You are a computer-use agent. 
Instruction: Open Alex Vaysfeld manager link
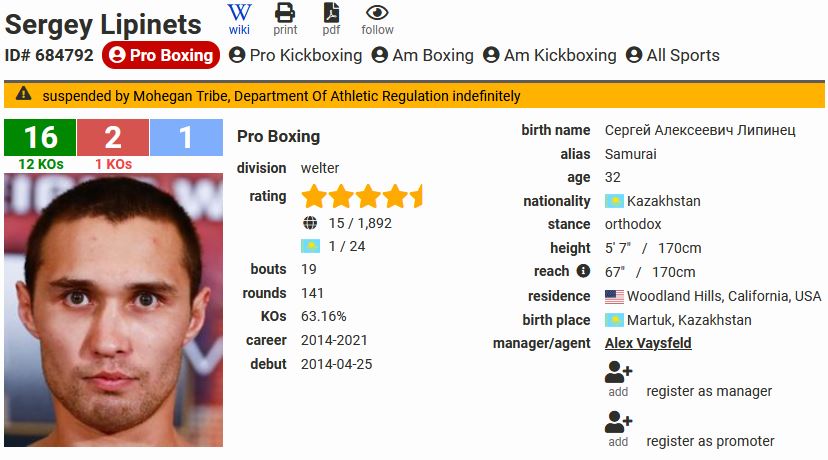click(648, 343)
